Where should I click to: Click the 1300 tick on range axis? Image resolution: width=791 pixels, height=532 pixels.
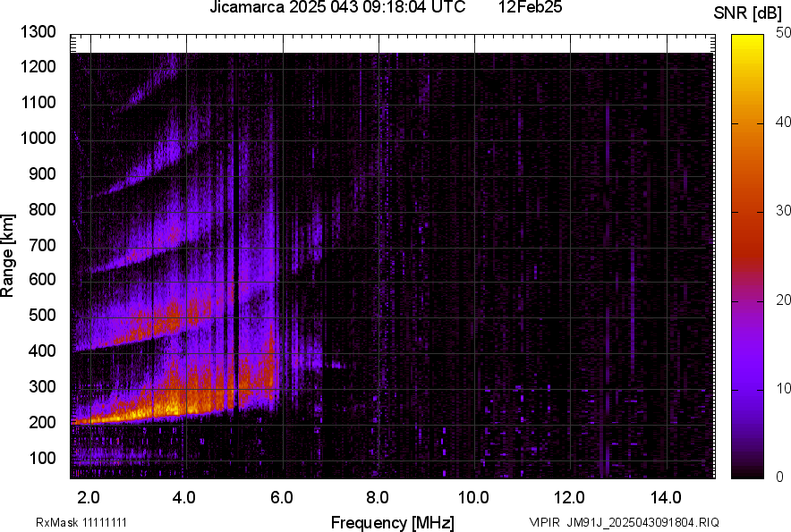(x=38, y=33)
